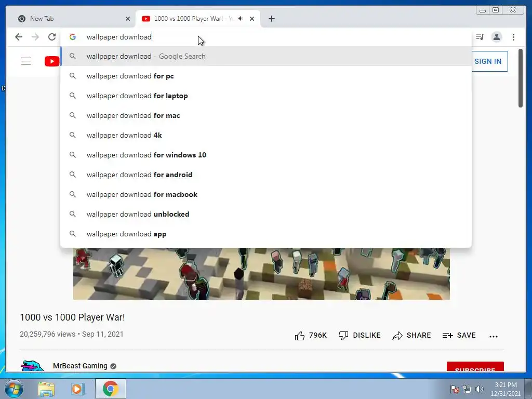Click the taskbar clock 3:21 PM

tap(506, 389)
